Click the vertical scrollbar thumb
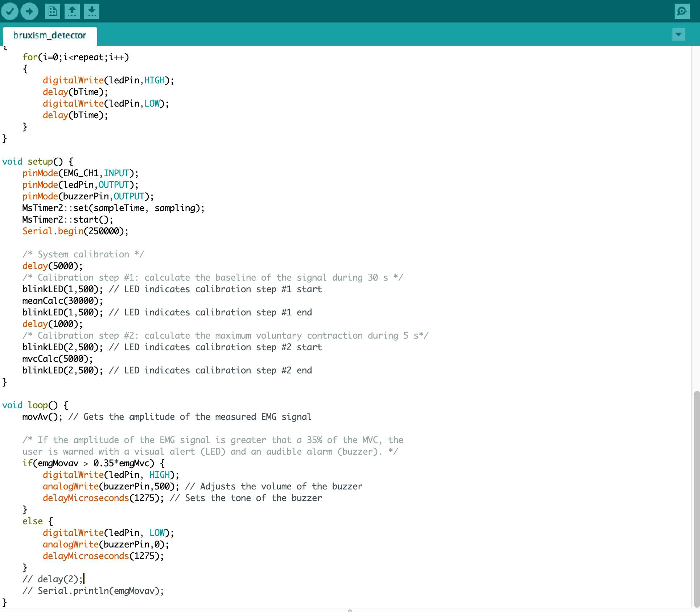The width and height of the screenshot is (700, 612). [696, 499]
